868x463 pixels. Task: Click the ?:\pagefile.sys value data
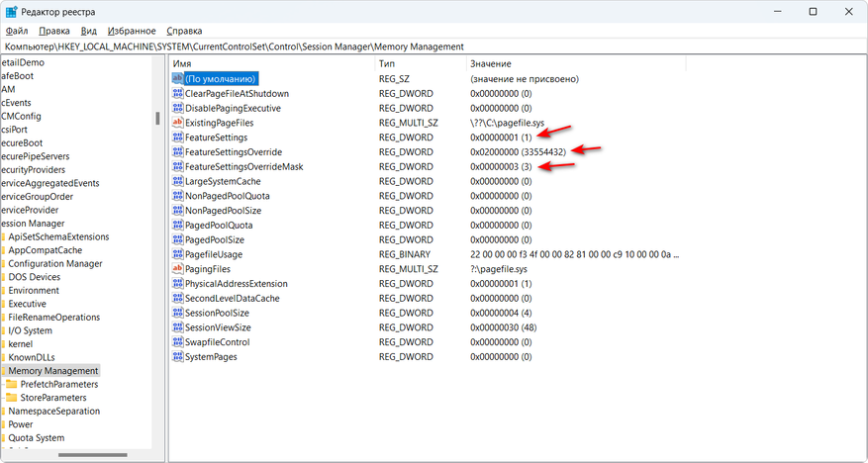tap(499, 269)
